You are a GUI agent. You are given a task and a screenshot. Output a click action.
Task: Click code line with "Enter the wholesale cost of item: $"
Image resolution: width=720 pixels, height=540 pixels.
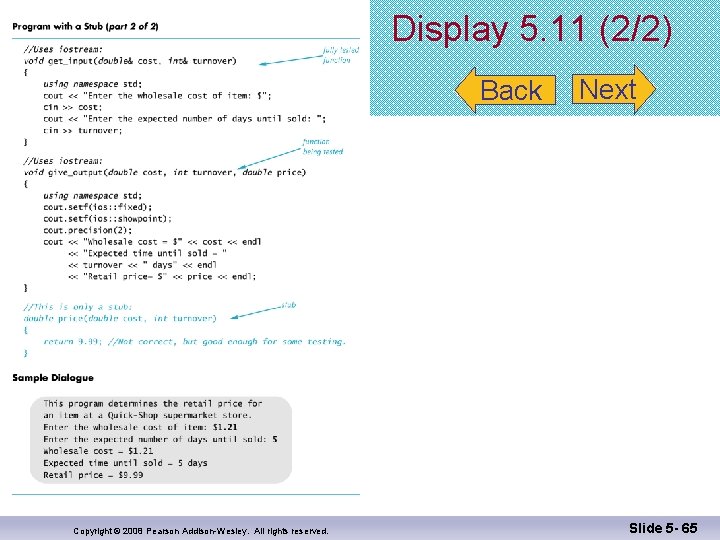point(158,96)
